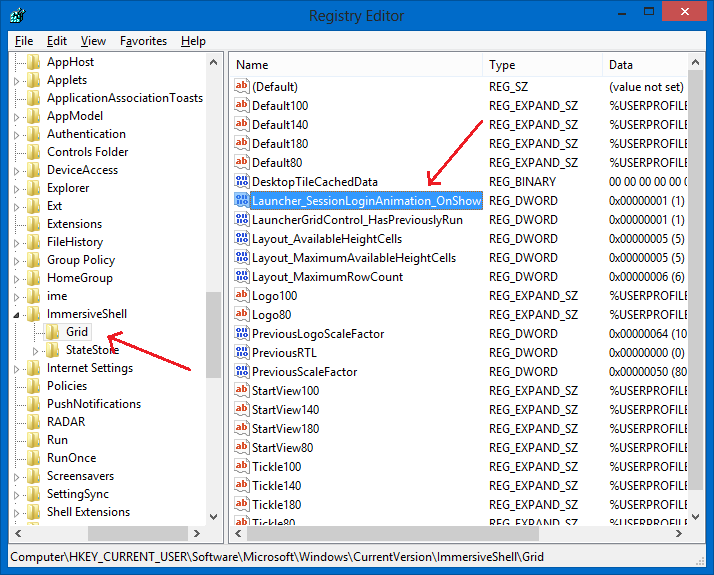
Task: Click the folder icon of the RunOnce key
Action: (34, 458)
